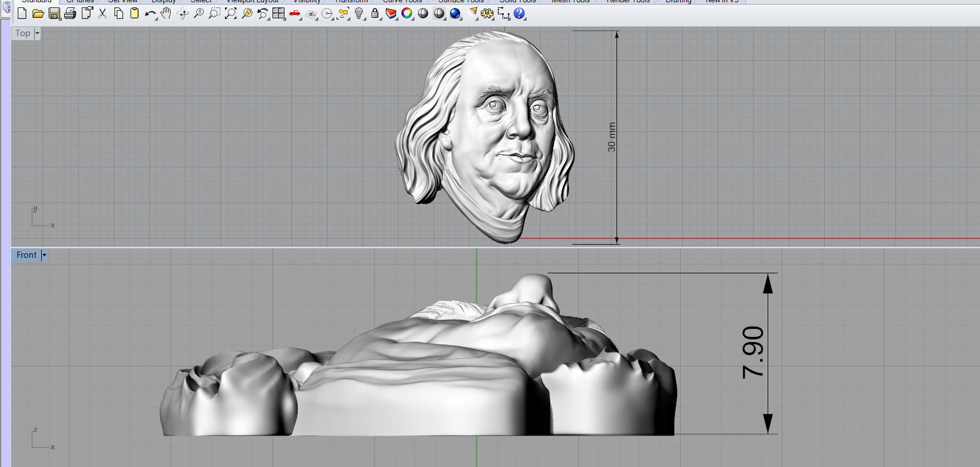The width and height of the screenshot is (980, 467).
Task: Save the model with the floppy disk icon
Action: coord(54,13)
